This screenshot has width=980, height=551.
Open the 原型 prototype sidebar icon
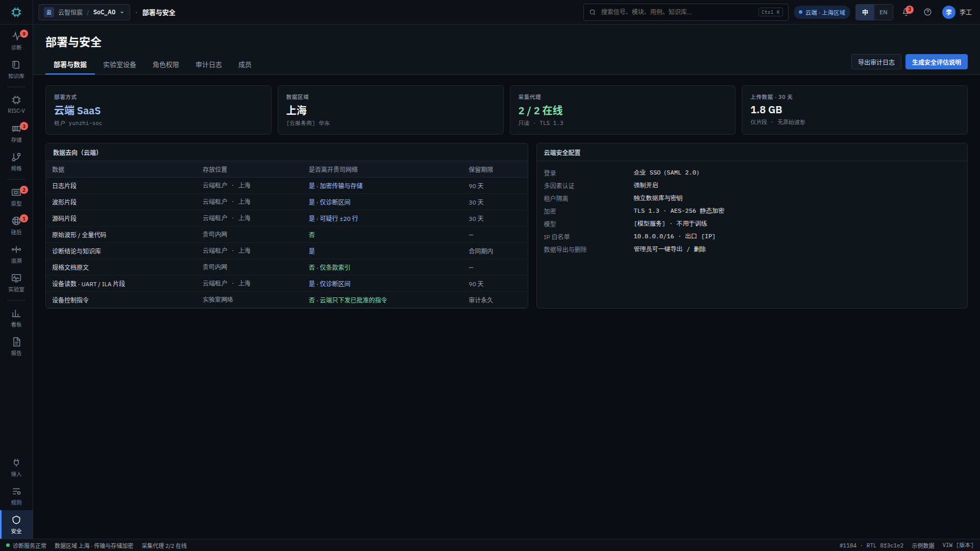[x=16, y=197]
